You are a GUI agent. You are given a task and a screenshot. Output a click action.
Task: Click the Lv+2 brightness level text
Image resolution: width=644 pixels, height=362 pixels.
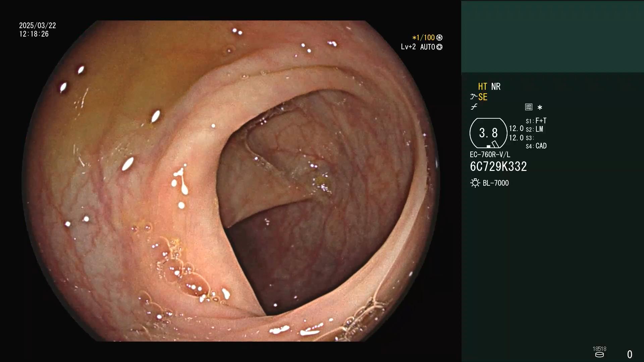coord(408,47)
